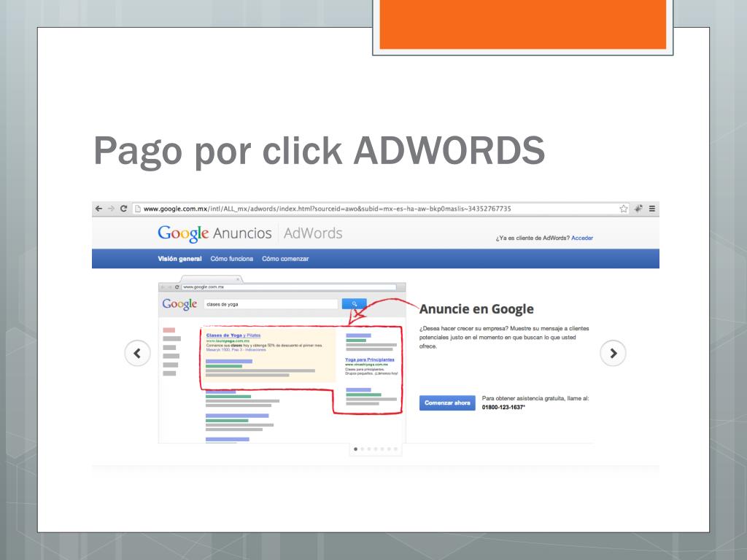747x560 pixels.
Task: Open the Visión general tab
Action: pos(179,259)
